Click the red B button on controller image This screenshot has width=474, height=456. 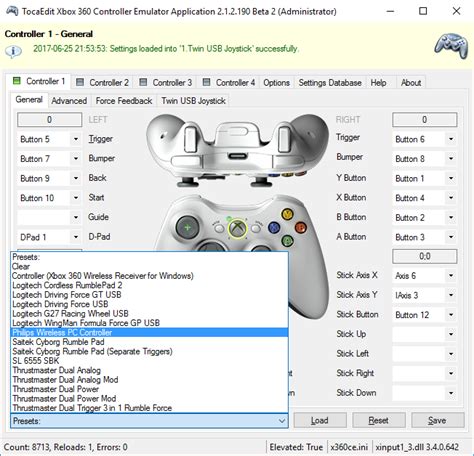point(301,228)
